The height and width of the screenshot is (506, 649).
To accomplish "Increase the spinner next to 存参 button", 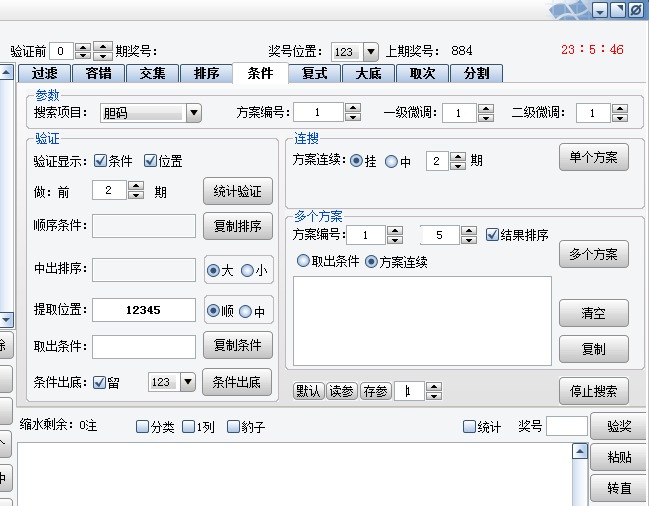I will (433, 386).
